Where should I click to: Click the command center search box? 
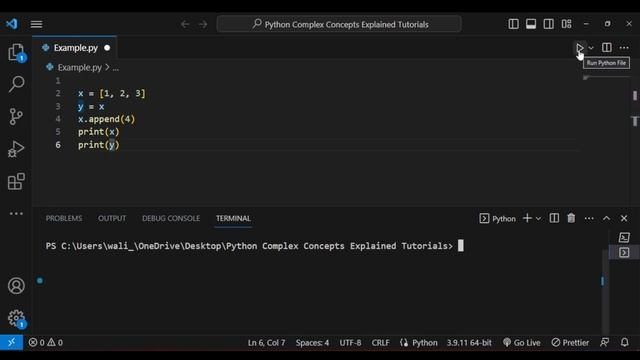(x=339, y=24)
